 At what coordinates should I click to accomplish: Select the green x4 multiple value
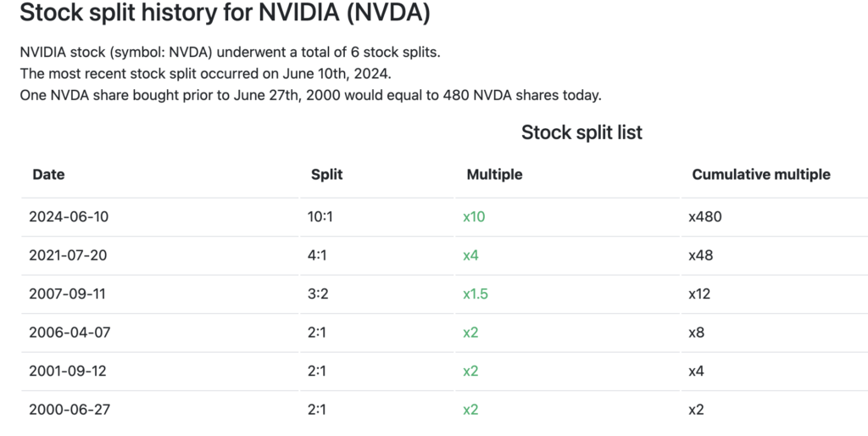[470, 255]
